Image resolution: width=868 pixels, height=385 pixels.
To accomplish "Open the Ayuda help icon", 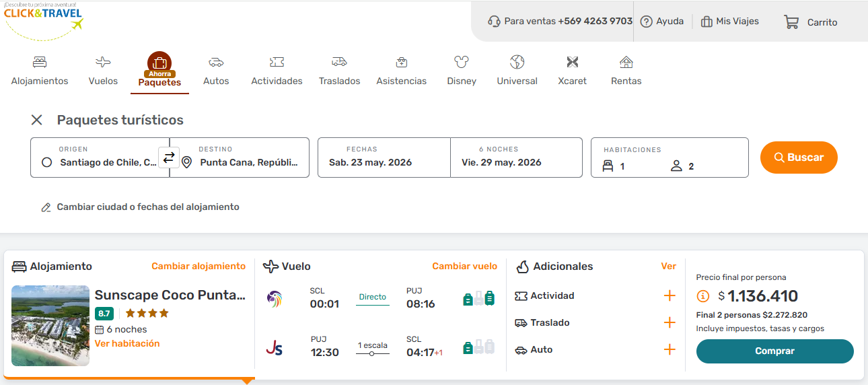I will (x=646, y=22).
